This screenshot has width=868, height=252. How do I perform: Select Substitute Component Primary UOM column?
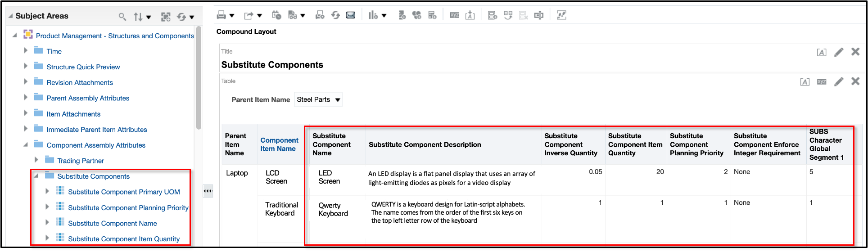coord(124,192)
